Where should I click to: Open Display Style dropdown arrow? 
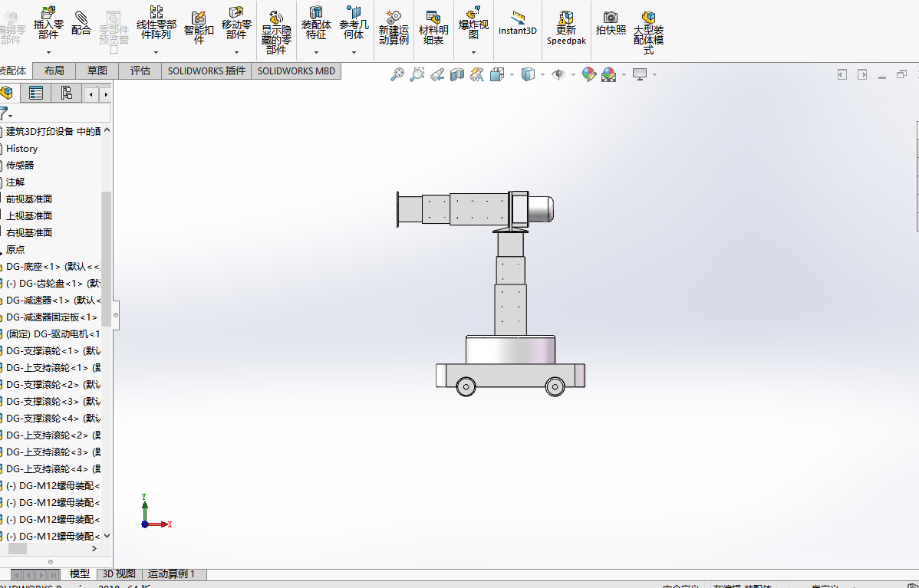(x=542, y=75)
